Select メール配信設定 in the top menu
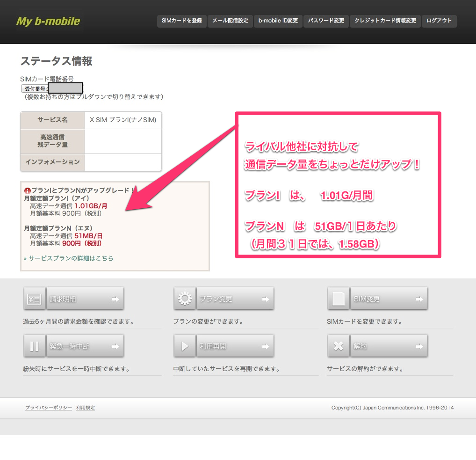Screen dimensions: 476x460 pos(230,21)
